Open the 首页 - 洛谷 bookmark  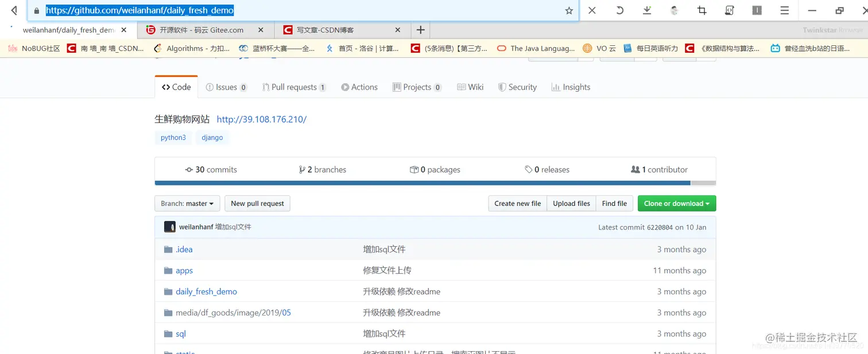pyautogui.click(x=362, y=48)
